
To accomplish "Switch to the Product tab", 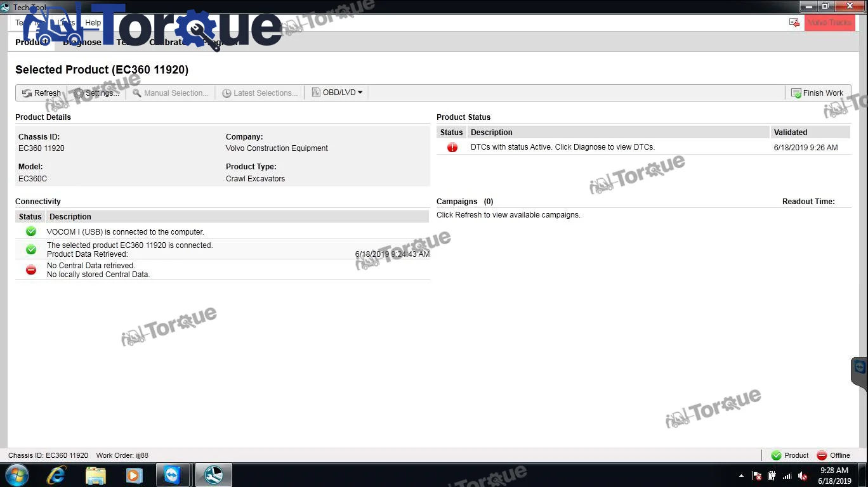I will tap(32, 42).
